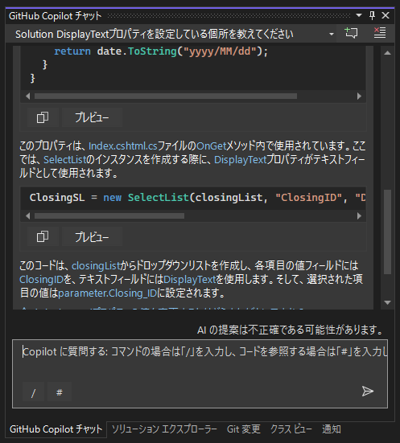Viewport: 400px width, 443px height.
Task: Click the chat vertical scrollbar thumb
Action: point(387,232)
